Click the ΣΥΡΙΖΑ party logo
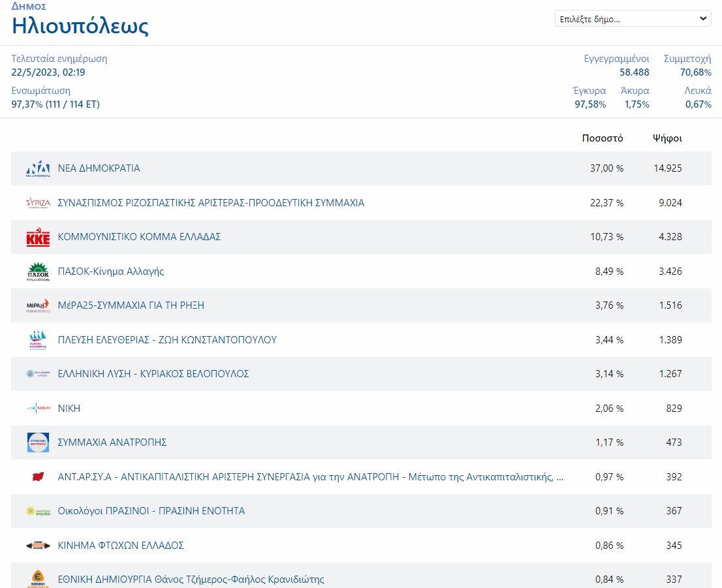The height and width of the screenshot is (588, 722). (39, 202)
